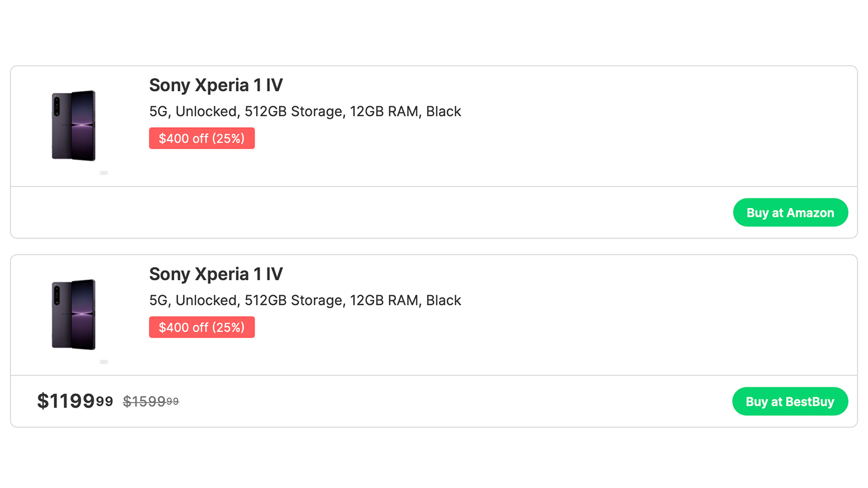Viewport: 868px width, 488px height.
Task: Click '512GB Storage' in the BestBuy listing
Action: (x=293, y=301)
